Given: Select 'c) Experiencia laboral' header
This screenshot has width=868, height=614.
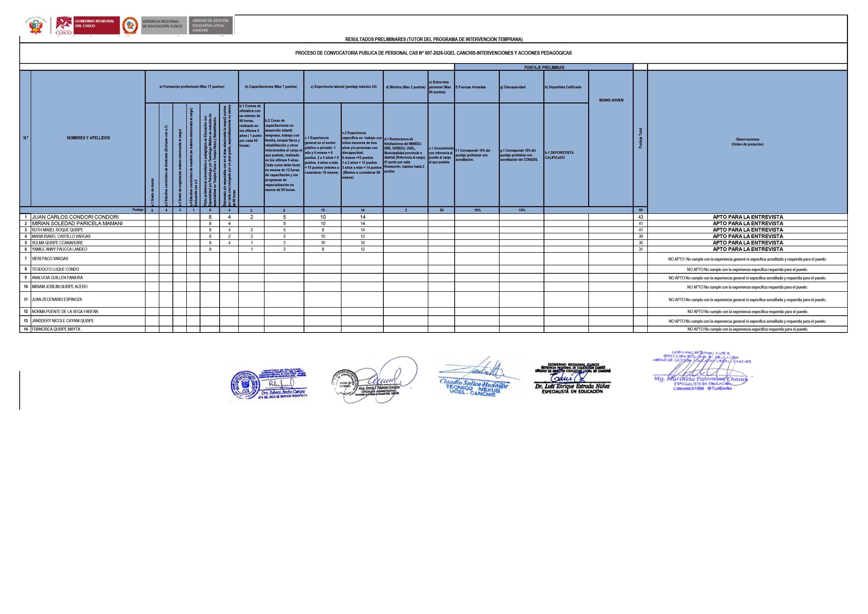Looking at the screenshot, I should pos(343,87).
